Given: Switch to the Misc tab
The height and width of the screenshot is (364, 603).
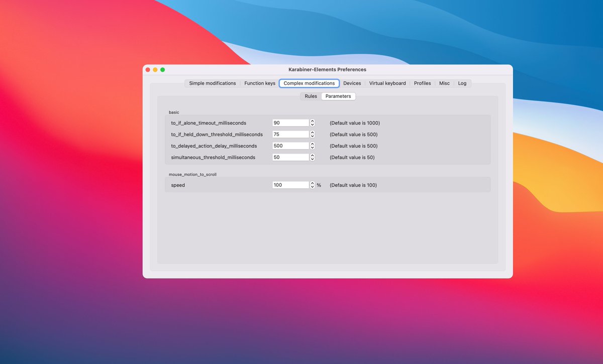Looking at the screenshot, I should pos(445,83).
